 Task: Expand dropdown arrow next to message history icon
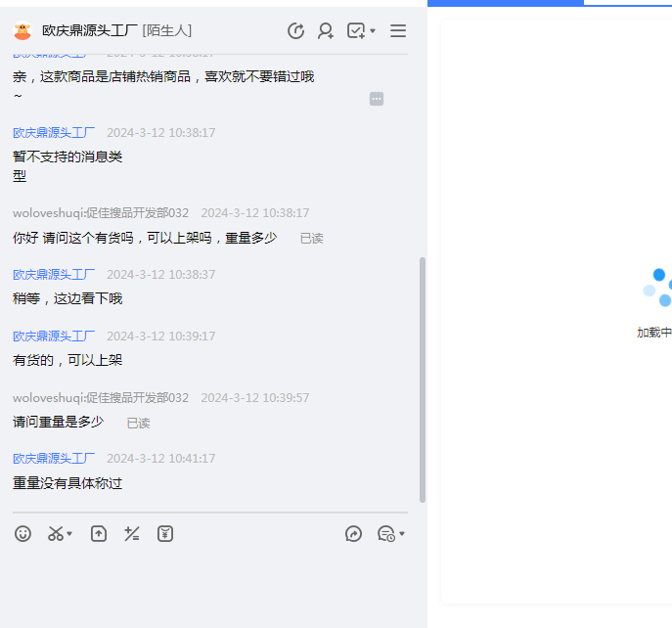[x=402, y=534]
